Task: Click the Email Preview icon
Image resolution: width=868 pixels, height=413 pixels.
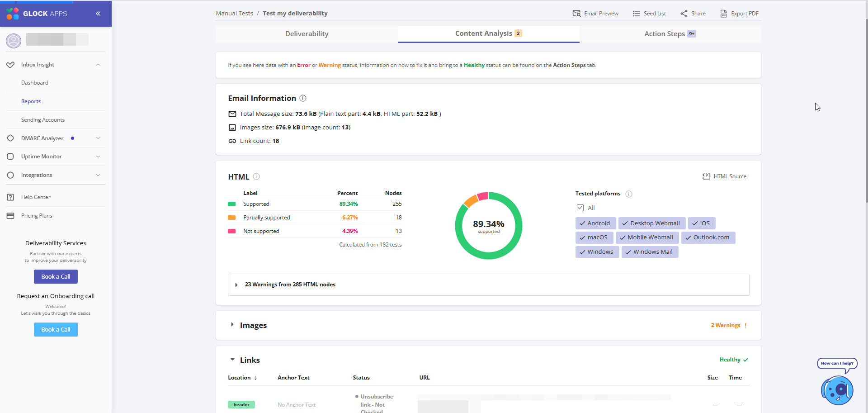Action: (x=576, y=14)
